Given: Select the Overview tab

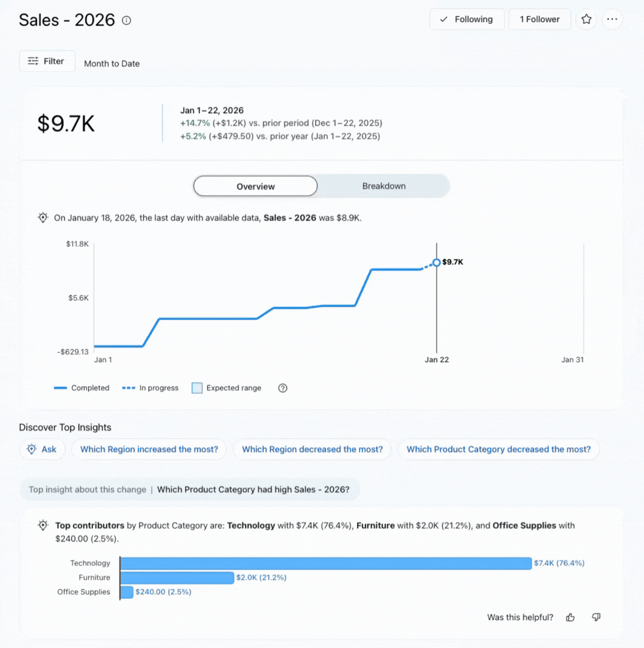Looking at the screenshot, I should click(x=255, y=186).
